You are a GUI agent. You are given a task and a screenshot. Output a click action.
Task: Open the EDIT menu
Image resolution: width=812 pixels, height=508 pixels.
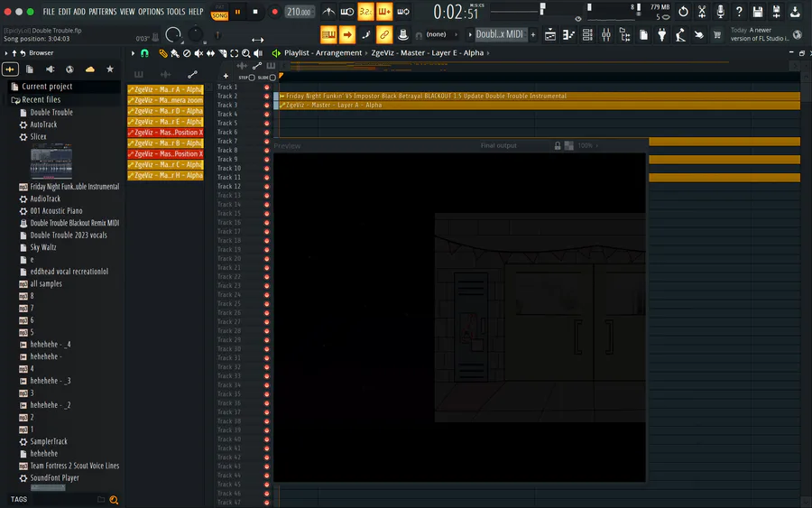pyautogui.click(x=64, y=12)
